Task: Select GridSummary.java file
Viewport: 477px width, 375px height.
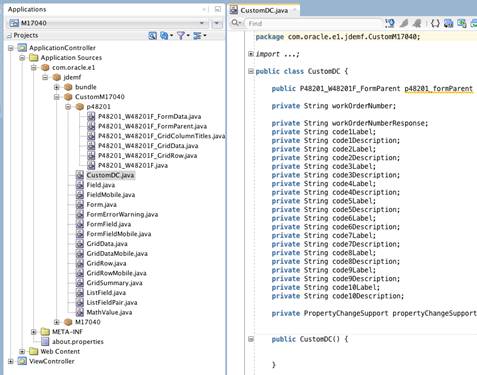Action: pyautogui.click(x=114, y=283)
